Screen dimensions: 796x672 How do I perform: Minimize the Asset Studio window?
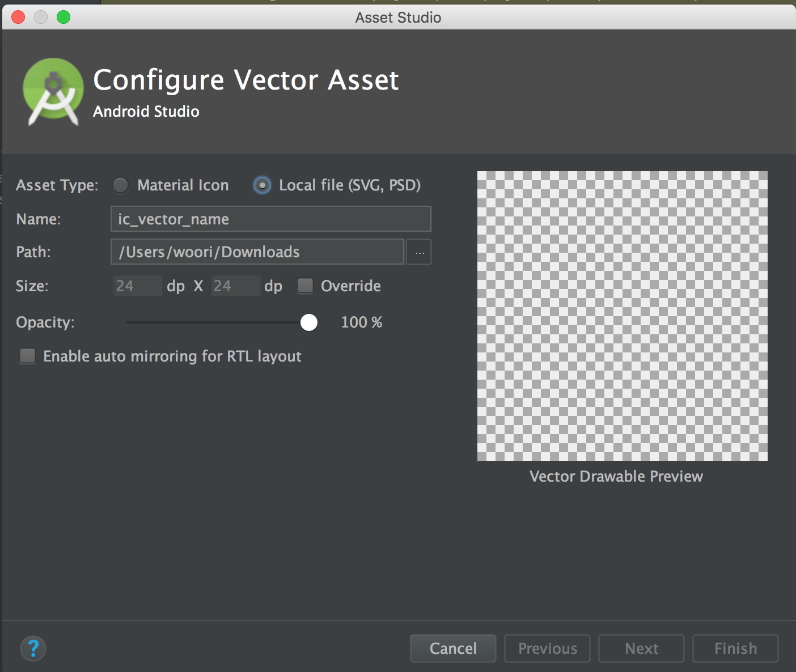(x=40, y=17)
